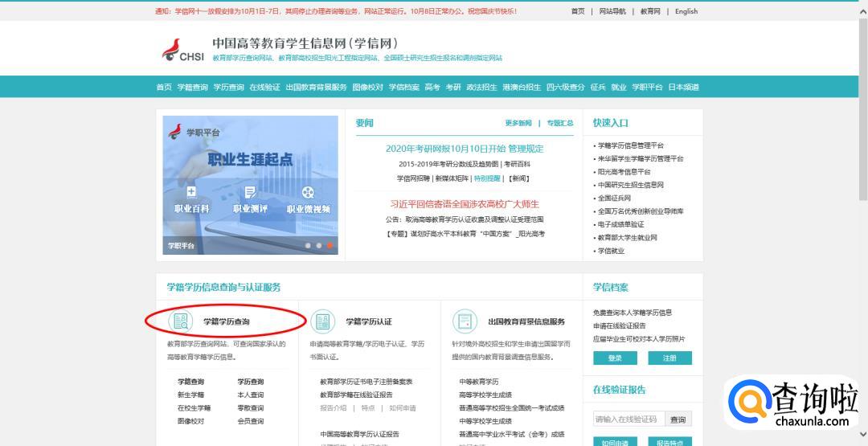
Task: Open 在线验证 navigation item
Action: click(x=264, y=88)
